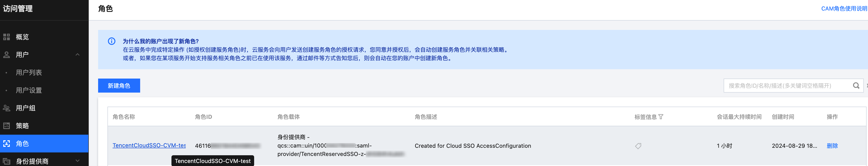
Task: Click the Overview (概览) grid icon
Action: (x=6, y=37)
